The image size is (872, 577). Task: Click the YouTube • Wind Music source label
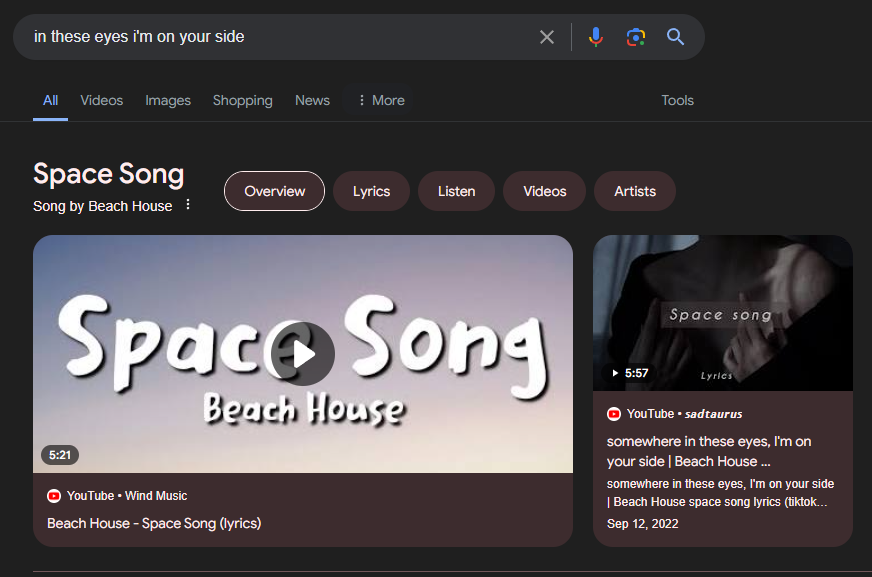[127, 496]
